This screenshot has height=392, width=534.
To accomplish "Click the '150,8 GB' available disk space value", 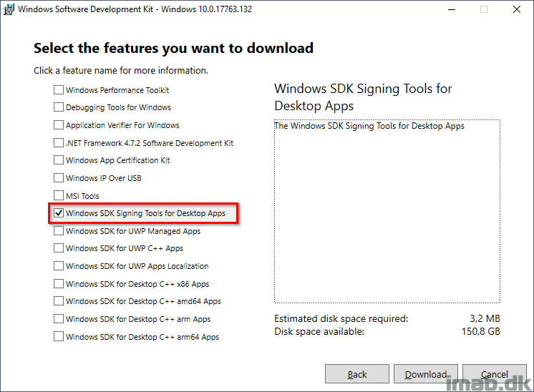I will 480,331.
